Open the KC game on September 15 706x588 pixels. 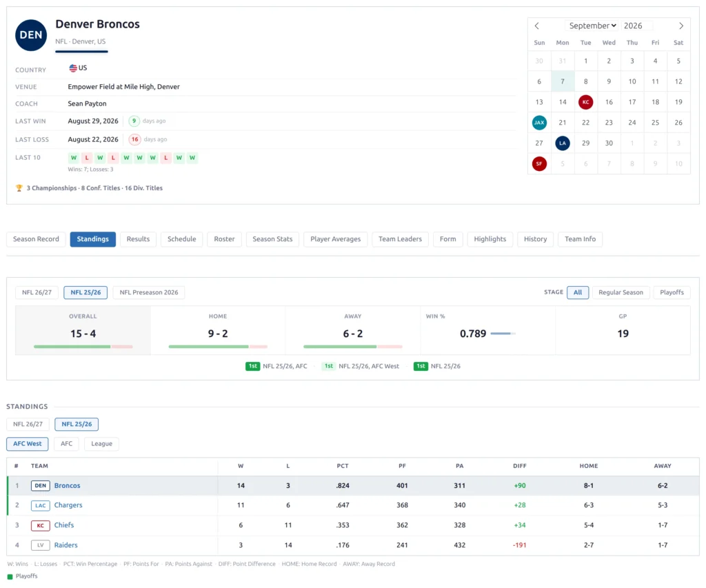tap(585, 102)
